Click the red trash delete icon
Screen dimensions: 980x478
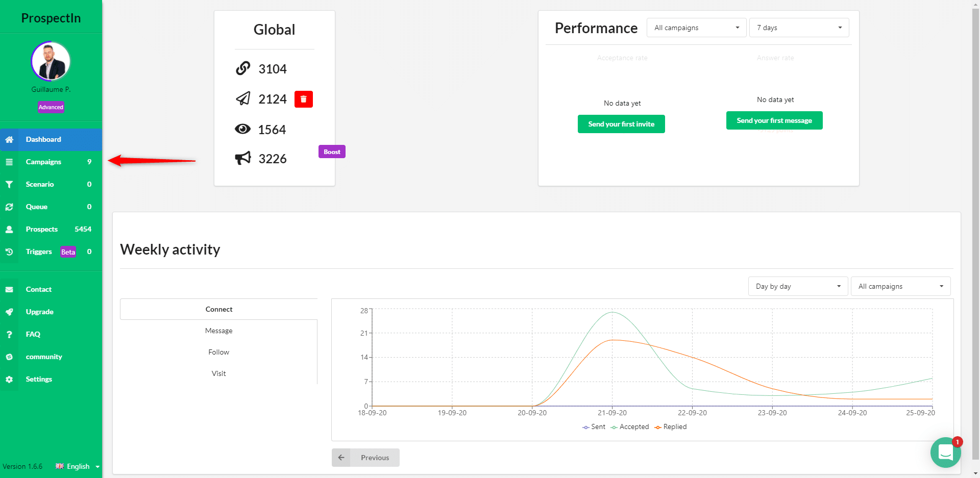pos(304,99)
